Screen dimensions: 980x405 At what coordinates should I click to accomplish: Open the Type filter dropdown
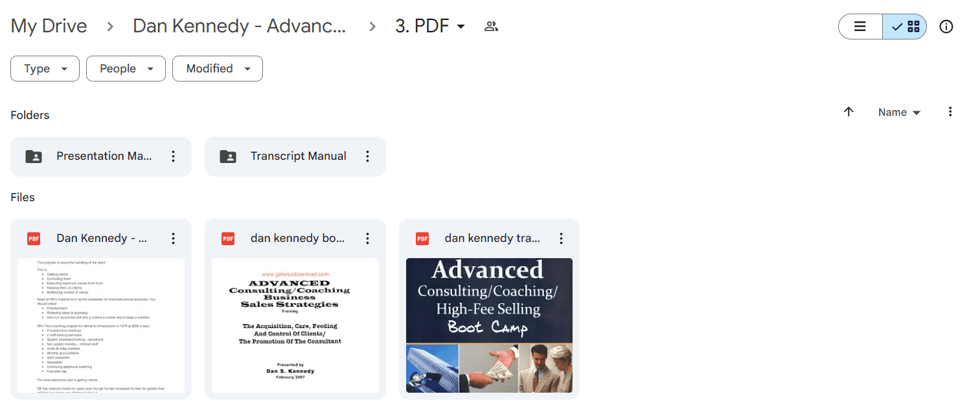45,69
